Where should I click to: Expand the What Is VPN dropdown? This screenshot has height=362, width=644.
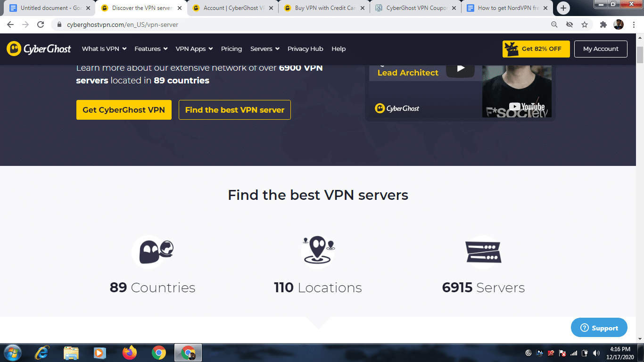(x=104, y=49)
